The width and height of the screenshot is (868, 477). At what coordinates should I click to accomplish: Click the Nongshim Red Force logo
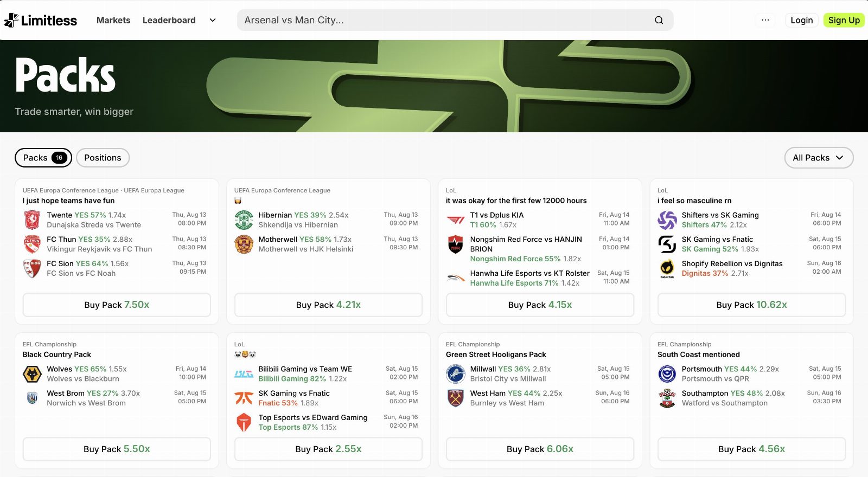[456, 244]
